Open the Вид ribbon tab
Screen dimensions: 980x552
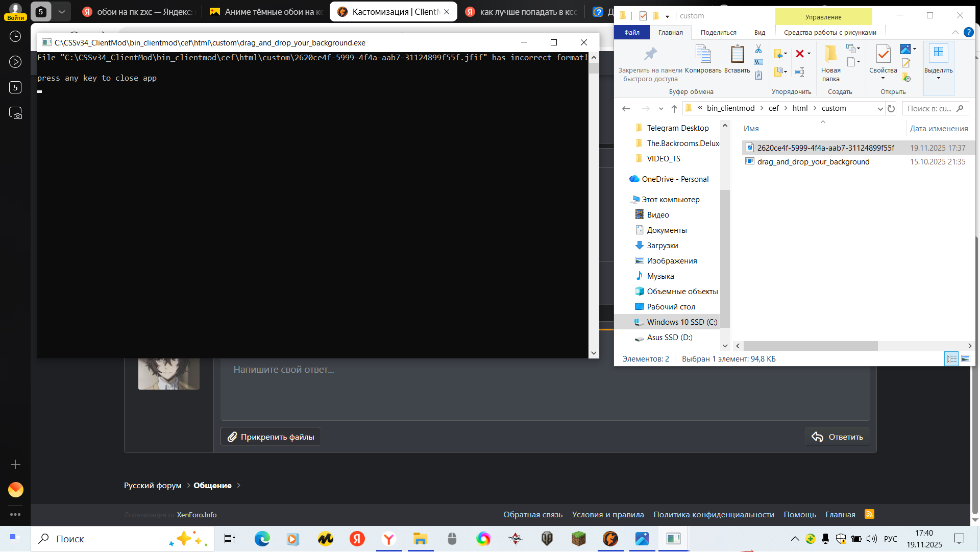(759, 32)
